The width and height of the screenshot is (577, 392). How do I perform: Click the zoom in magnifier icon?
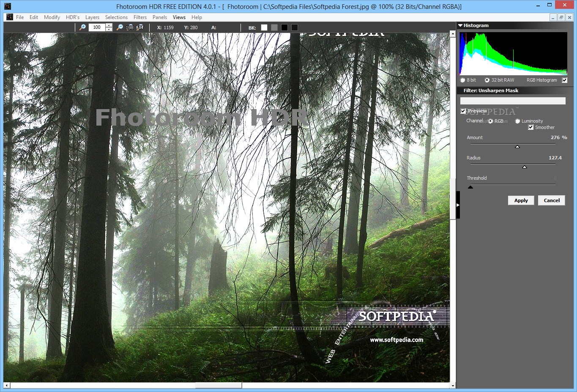pyautogui.click(x=83, y=27)
